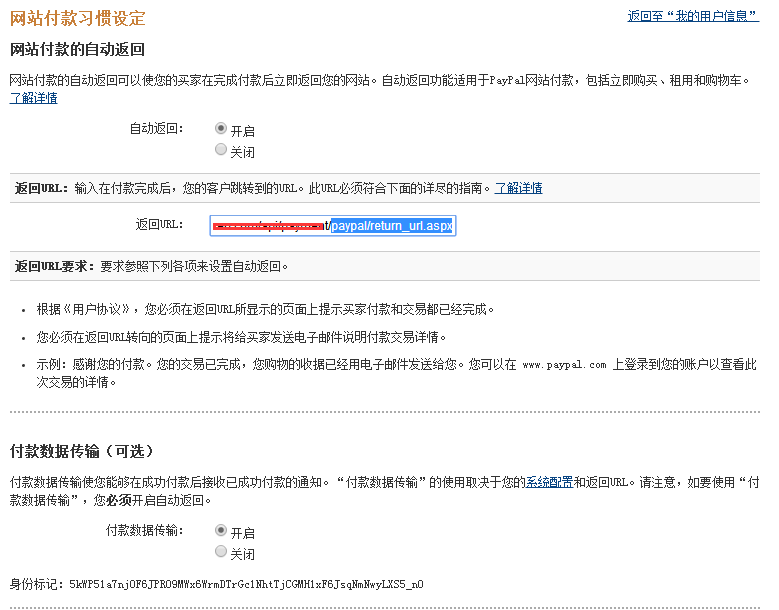Click the 网站付款习惯设定 page title
779x610 pixels.
point(77,19)
